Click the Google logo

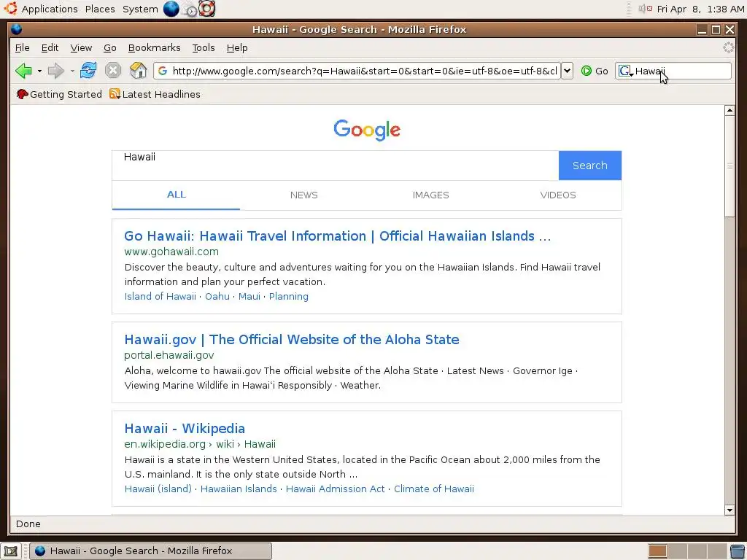pyautogui.click(x=367, y=130)
